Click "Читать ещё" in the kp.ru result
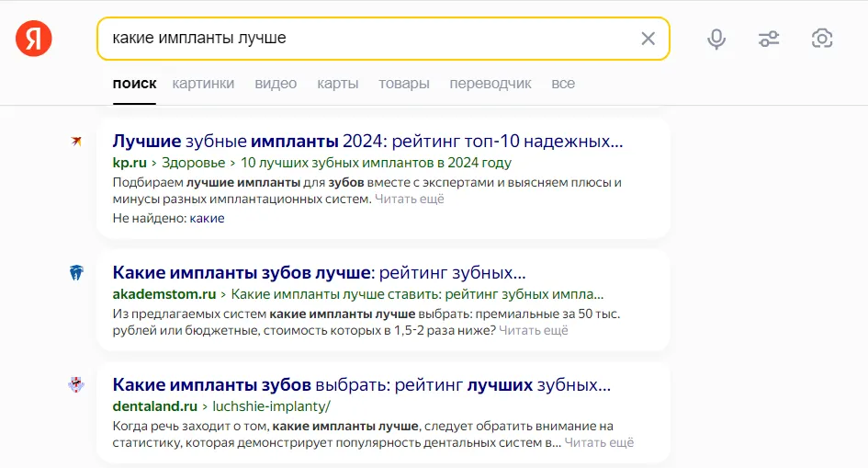 [x=410, y=199]
